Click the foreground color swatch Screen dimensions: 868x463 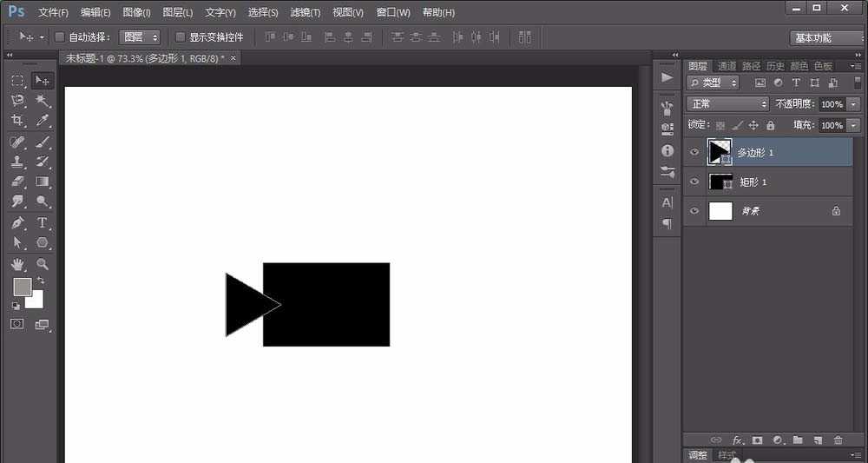click(x=22, y=287)
